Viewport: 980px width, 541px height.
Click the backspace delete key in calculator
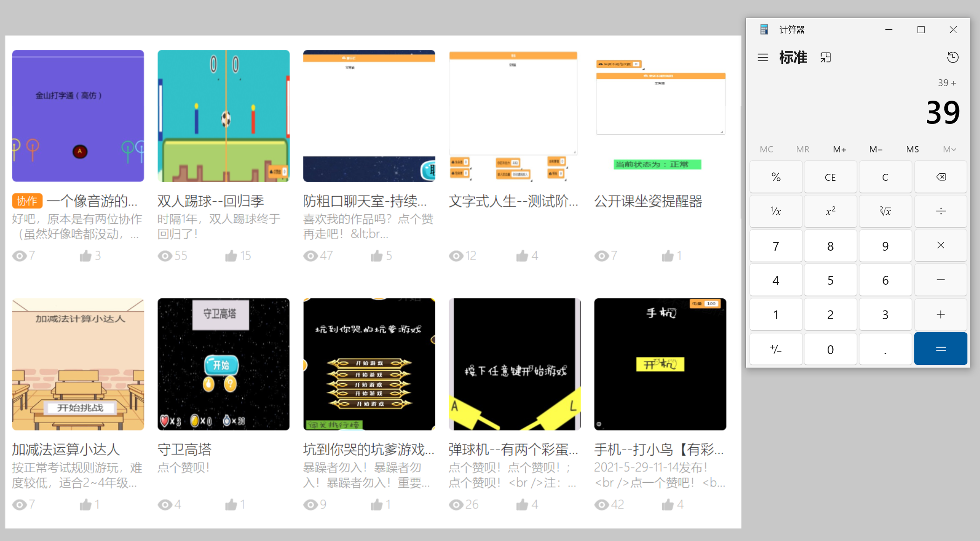pos(941,177)
